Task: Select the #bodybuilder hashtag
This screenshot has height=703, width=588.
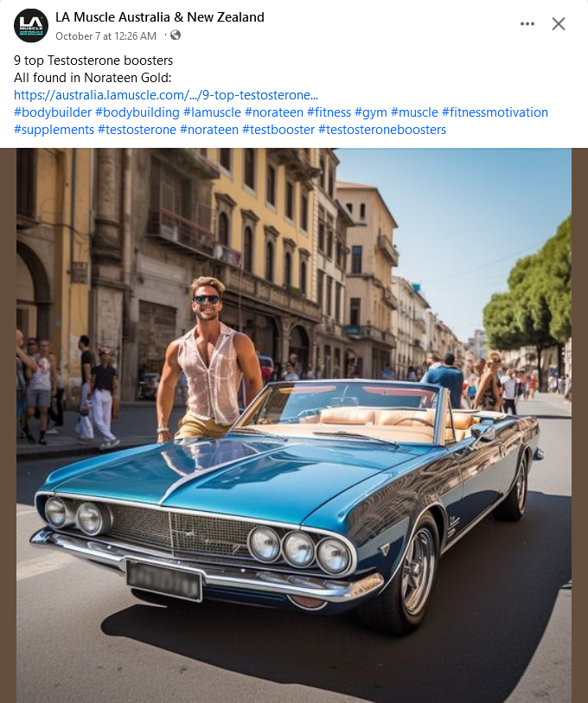Action: pyautogui.click(x=53, y=112)
